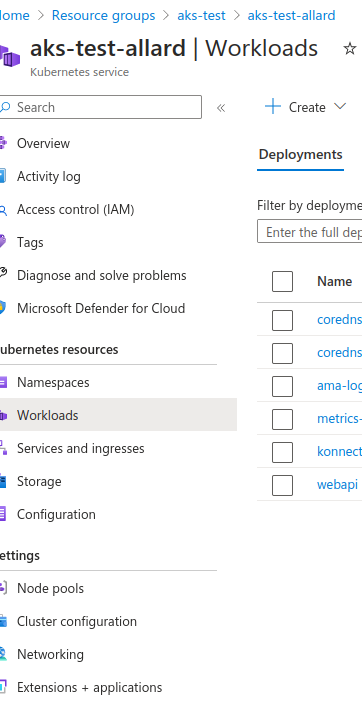
Task: Click the Namespaces icon
Action: [x=3, y=383]
